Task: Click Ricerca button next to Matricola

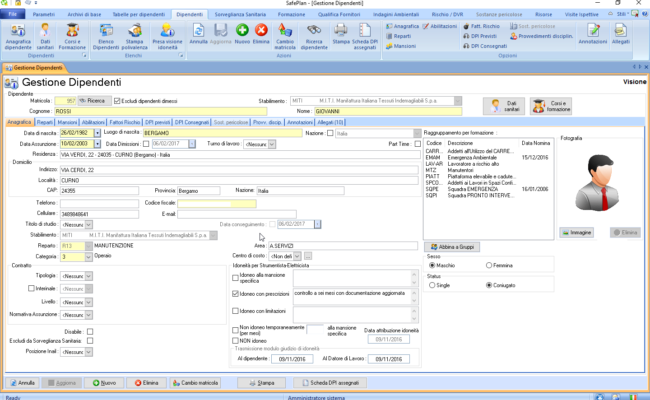Action: [95, 101]
